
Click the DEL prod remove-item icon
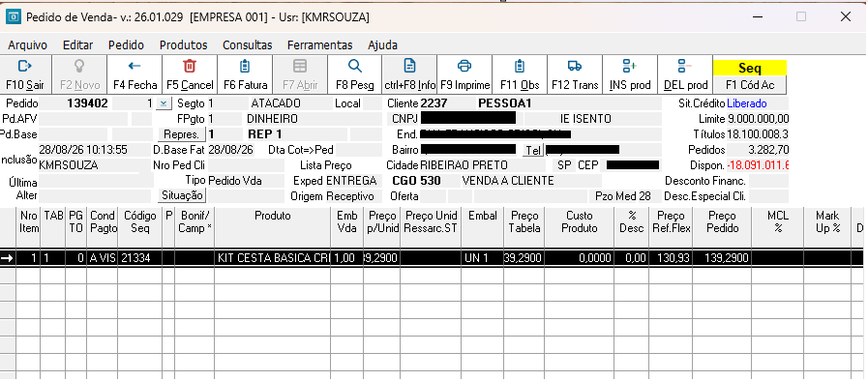(x=685, y=67)
